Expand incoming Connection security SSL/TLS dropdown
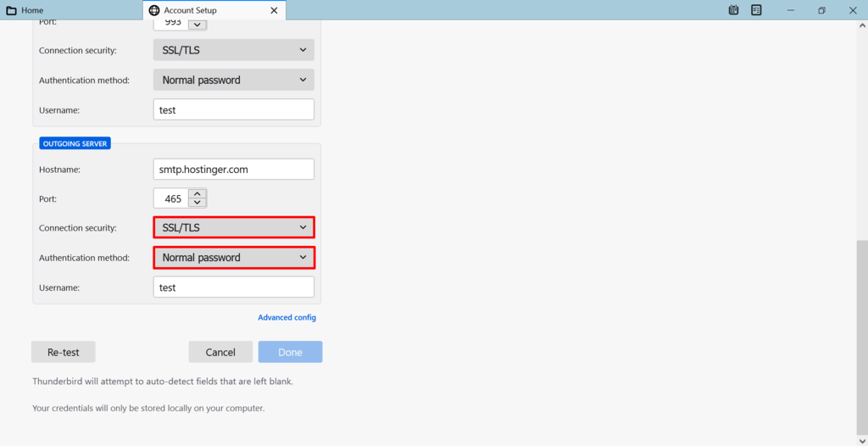 pos(234,50)
